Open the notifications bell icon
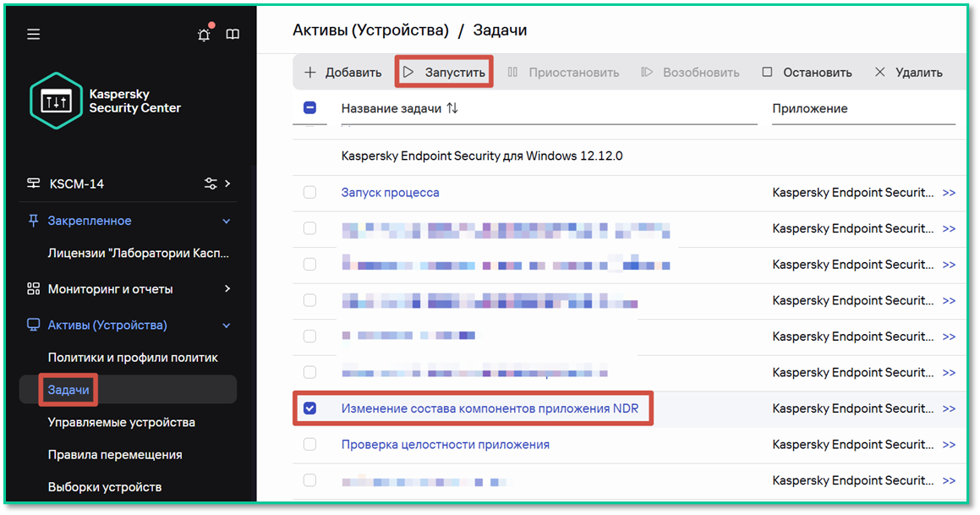Viewport: 980px width, 515px height. (x=205, y=34)
